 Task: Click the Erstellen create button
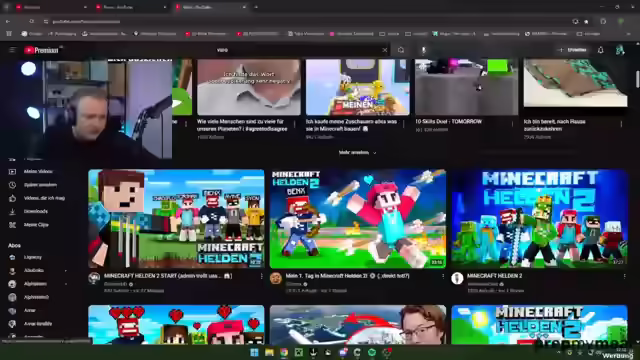click(573, 50)
